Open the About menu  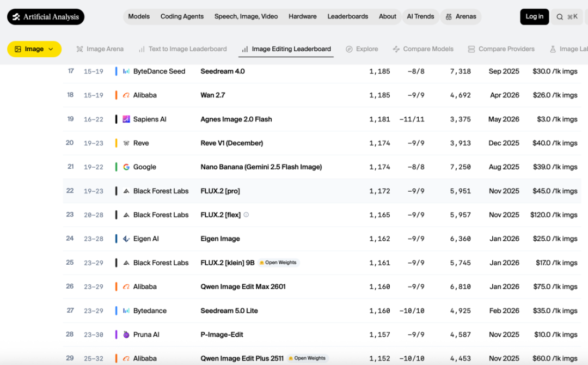coord(388,16)
